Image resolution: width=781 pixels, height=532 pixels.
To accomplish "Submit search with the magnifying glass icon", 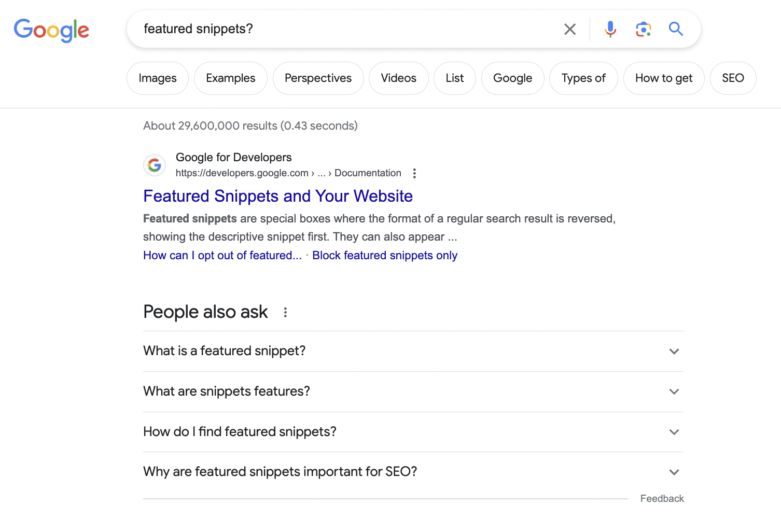I will 676,29.
